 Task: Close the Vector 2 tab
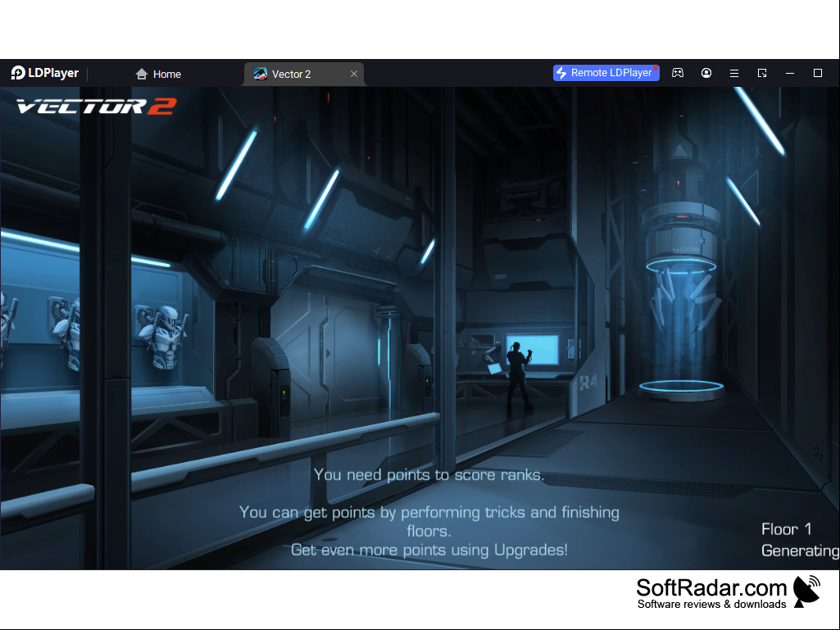click(353, 74)
